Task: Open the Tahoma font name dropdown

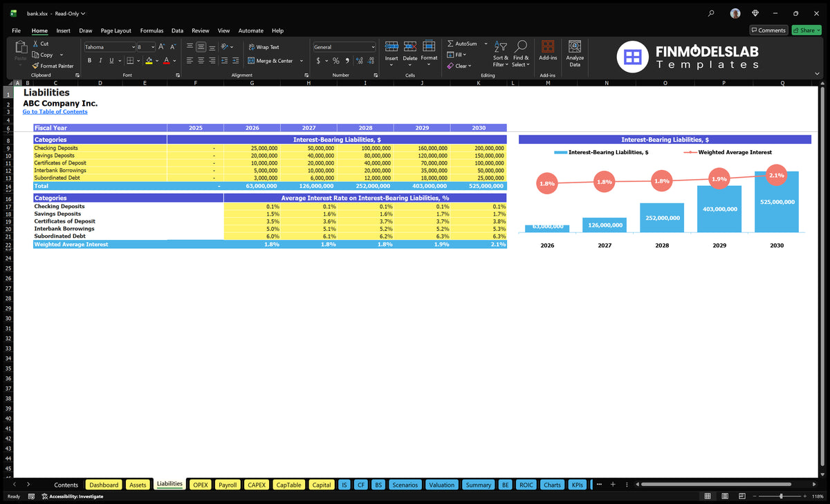Action: 133,47
